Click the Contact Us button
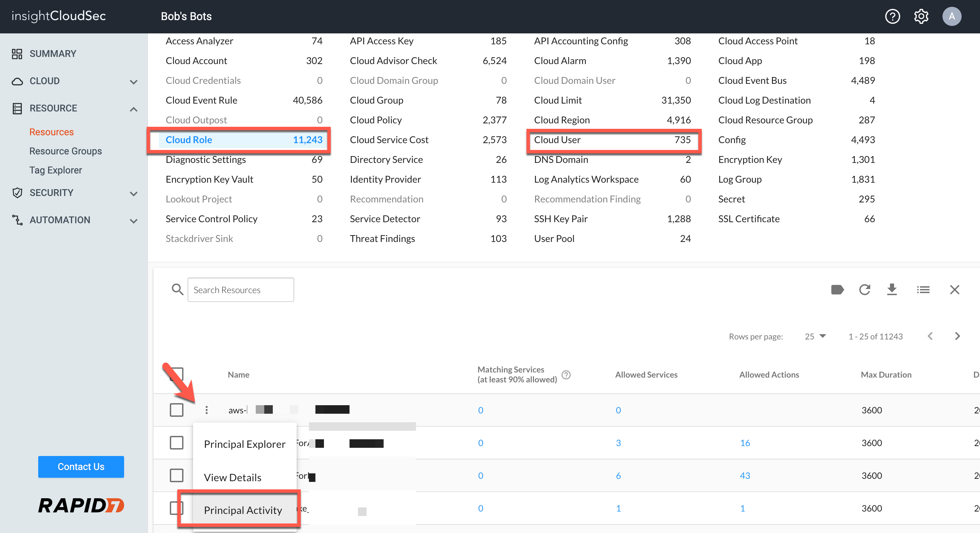This screenshot has width=980, height=533. pyautogui.click(x=81, y=467)
